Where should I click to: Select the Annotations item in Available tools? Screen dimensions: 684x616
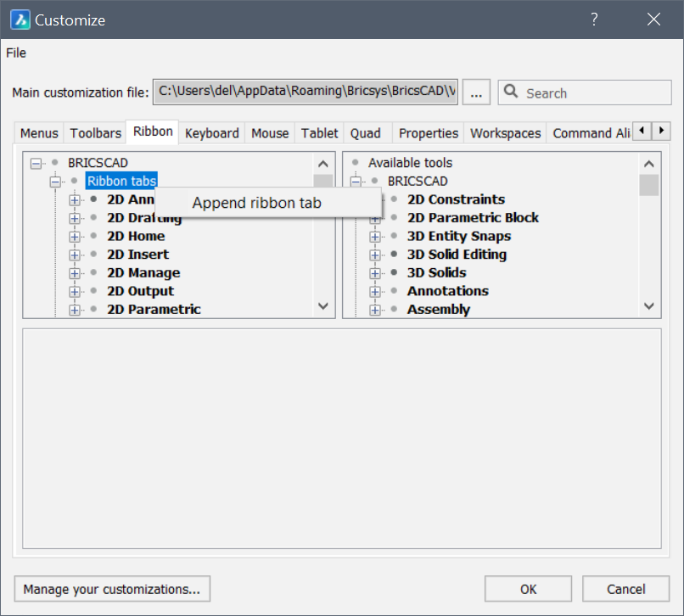[x=447, y=291]
